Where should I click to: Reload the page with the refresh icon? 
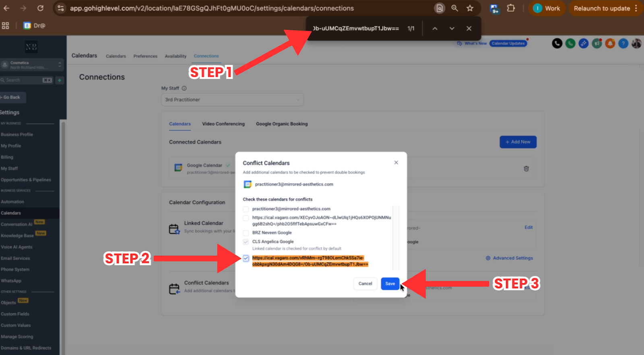(40, 8)
